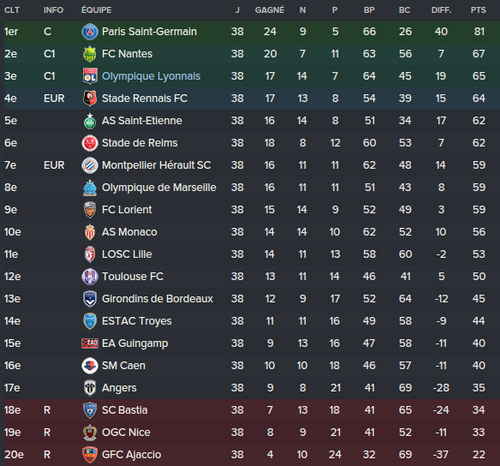The height and width of the screenshot is (466, 500).
Task: Open the Olympique Lyonnais team link
Action: (x=151, y=76)
